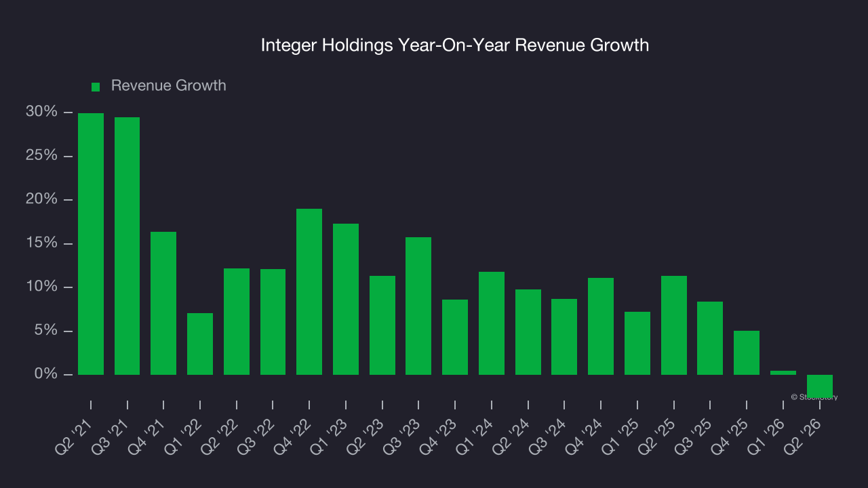The image size is (868, 488).
Task: Select the Q4 '22 growth bar
Action: tap(309, 291)
